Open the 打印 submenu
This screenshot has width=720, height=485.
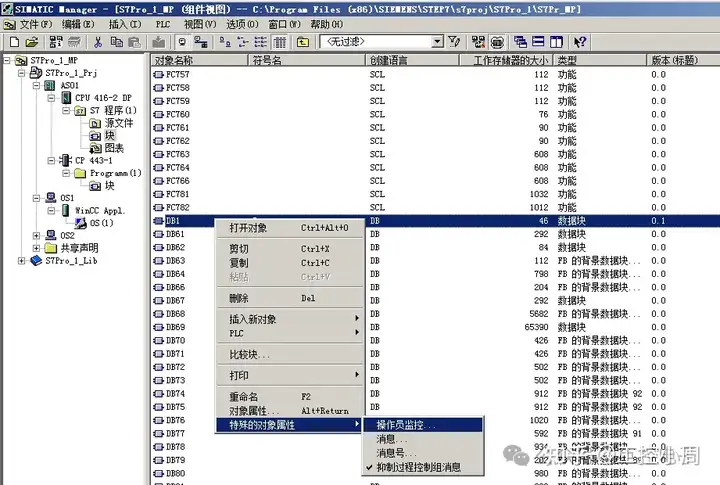[x=289, y=376]
